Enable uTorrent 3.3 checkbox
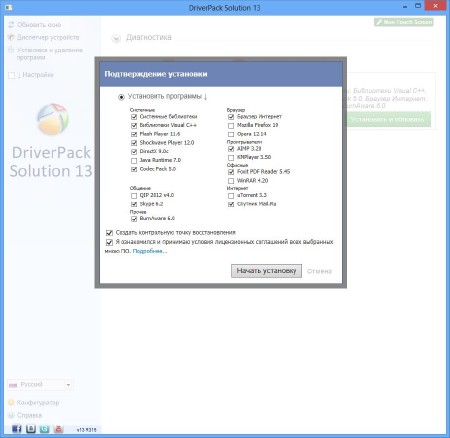The height and width of the screenshot is (438, 450). pos(231,196)
